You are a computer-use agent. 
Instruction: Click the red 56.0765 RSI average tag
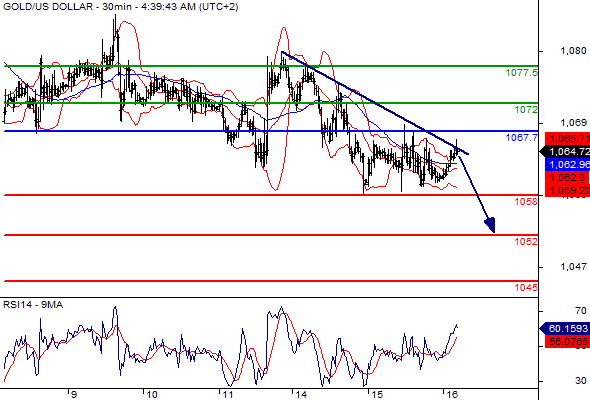(x=567, y=341)
